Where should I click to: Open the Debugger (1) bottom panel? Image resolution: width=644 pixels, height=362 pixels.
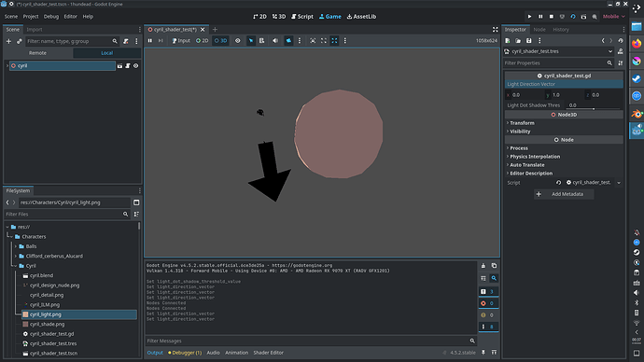pos(185,353)
